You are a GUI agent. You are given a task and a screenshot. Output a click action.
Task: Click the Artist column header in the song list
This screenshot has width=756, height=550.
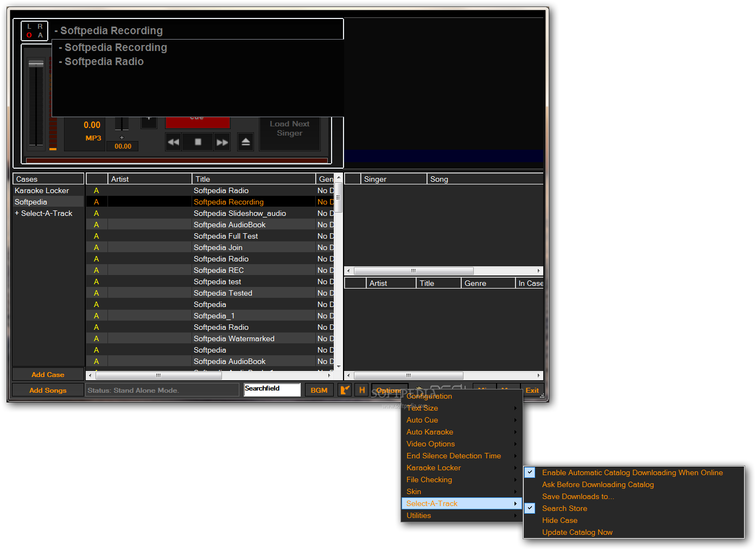pos(150,178)
